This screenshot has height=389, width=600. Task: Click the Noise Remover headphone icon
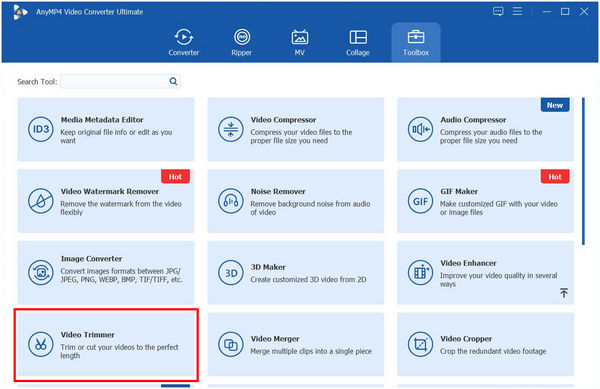(x=231, y=201)
